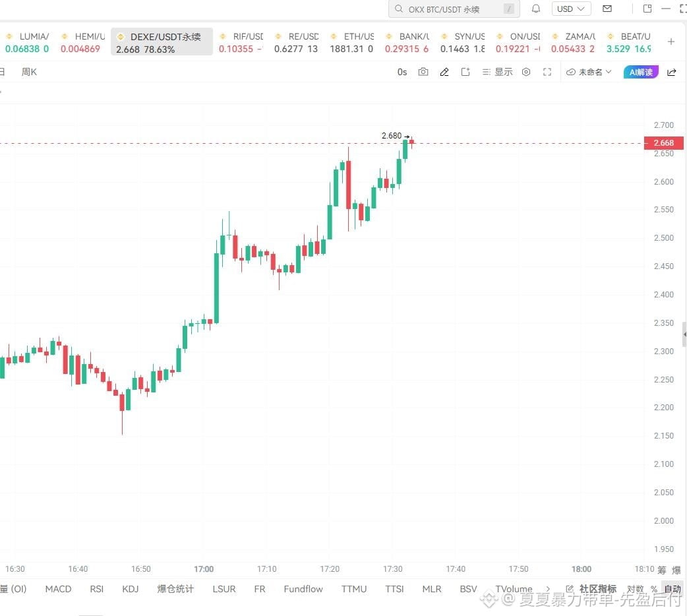Toggle the KDJ indicator

131,589
